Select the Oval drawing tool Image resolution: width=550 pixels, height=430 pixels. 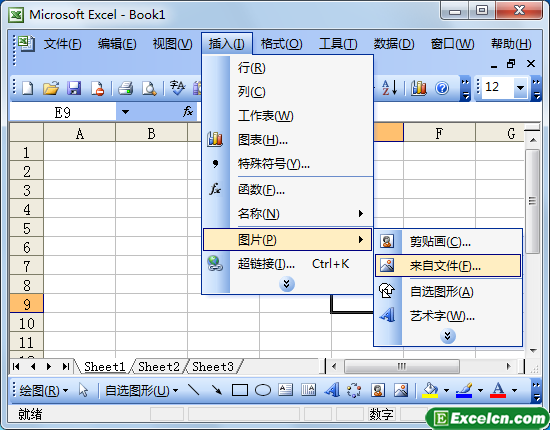coord(263,390)
